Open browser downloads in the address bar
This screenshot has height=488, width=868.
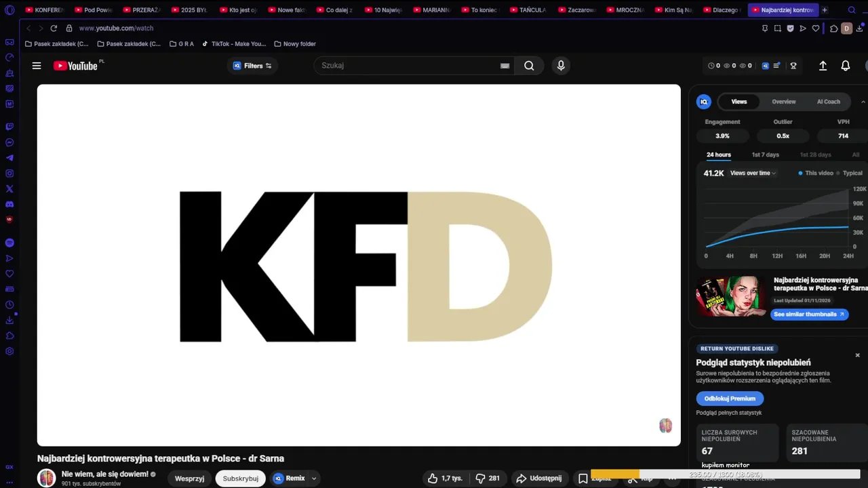click(x=860, y=28)
